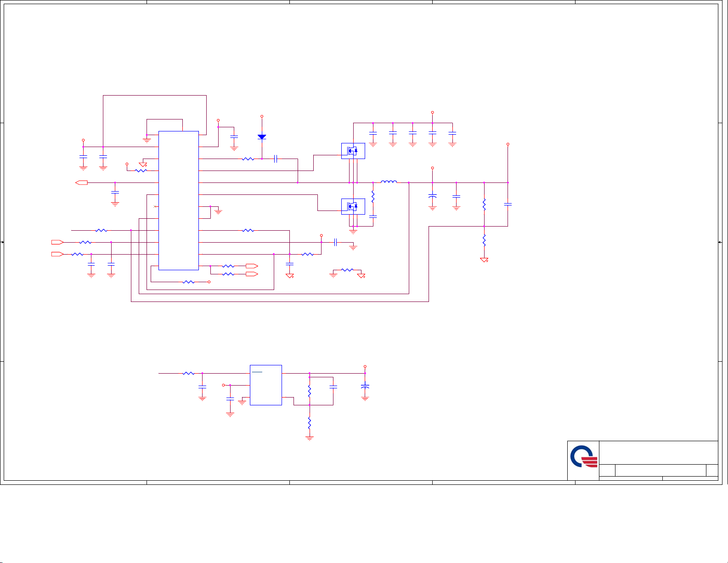Select the bottom resistor of regulator divider
This screenshot has height=563, width=728.
tap(310, 422)
